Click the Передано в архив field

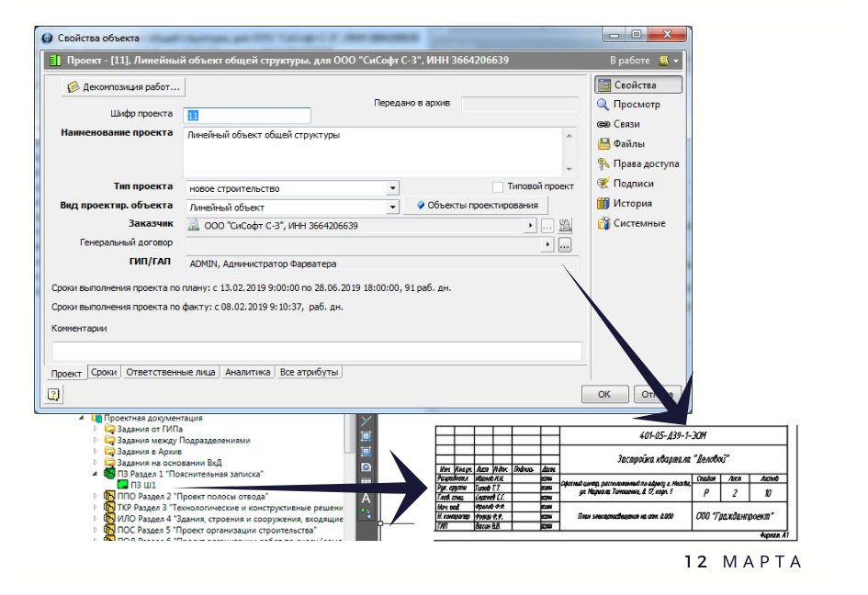pyautogui.click(x=520, y=104)
